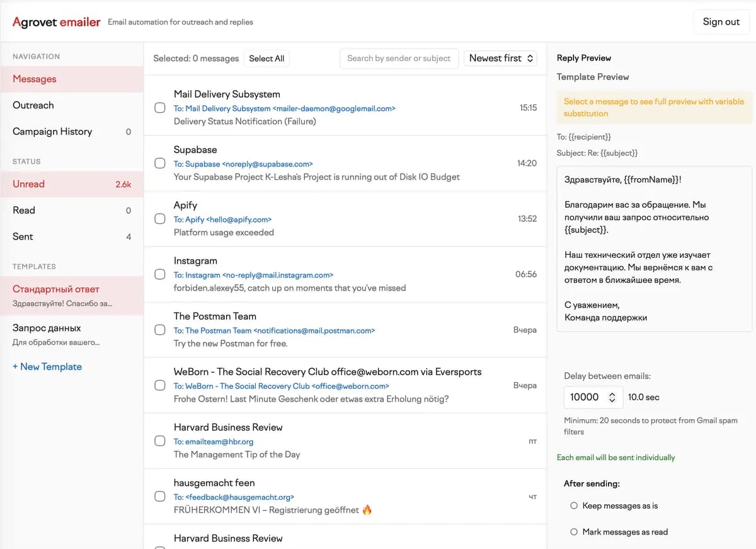The image size is (756, 549).
Task: Check the WeBorn message checkbox
Action: 160,385
